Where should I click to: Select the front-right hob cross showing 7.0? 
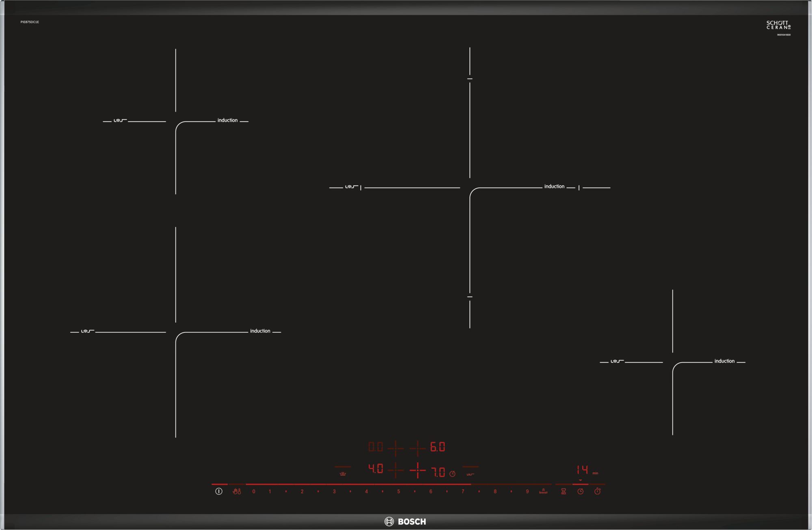(x=417, y=470)
